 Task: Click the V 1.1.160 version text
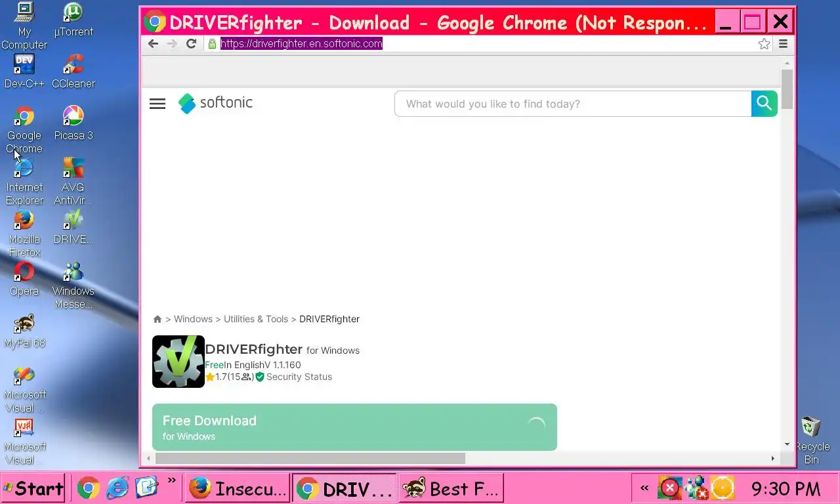pos(283,365)
